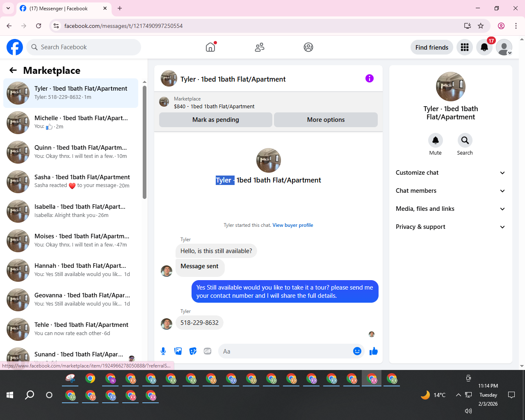This screenshot has width=525, height=420.
Task: Open the Home feed icon
Action: [x=210, y=47]
